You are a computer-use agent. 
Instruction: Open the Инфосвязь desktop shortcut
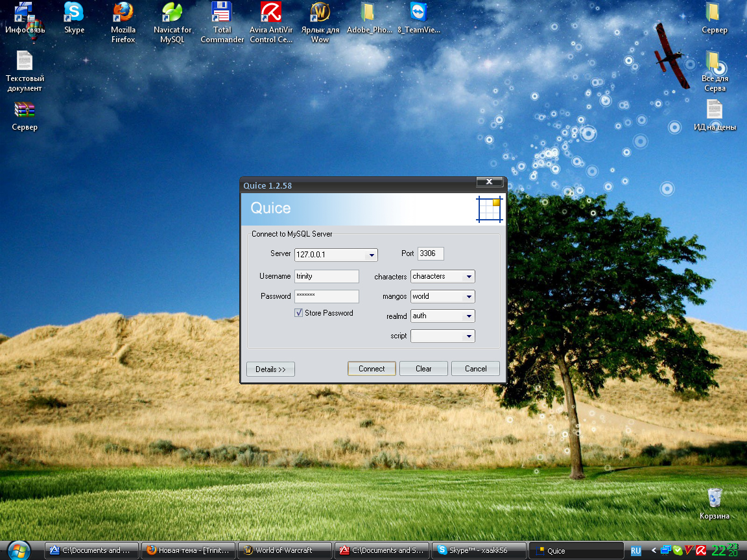tap(24, 18)
